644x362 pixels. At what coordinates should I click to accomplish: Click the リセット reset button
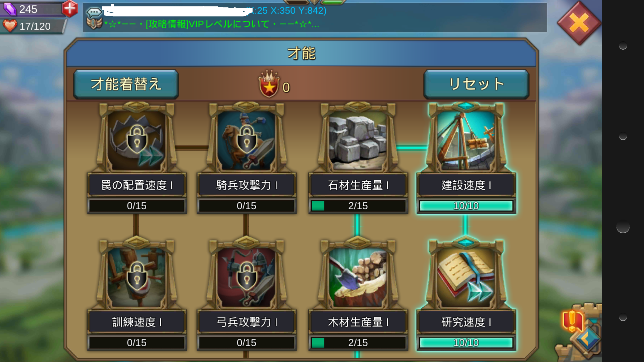pyautogui.click(x=476, y=84)
